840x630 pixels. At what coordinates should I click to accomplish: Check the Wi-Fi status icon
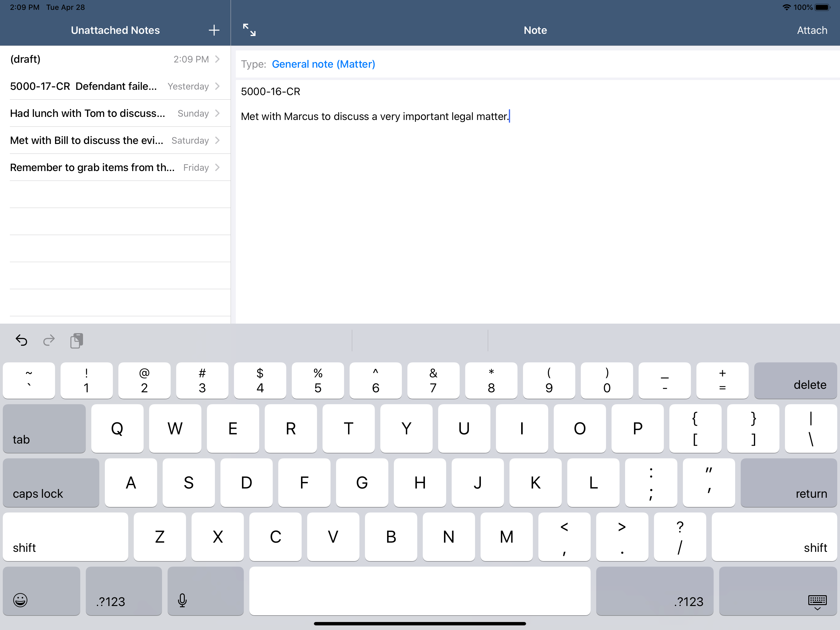tap(787, 7)
